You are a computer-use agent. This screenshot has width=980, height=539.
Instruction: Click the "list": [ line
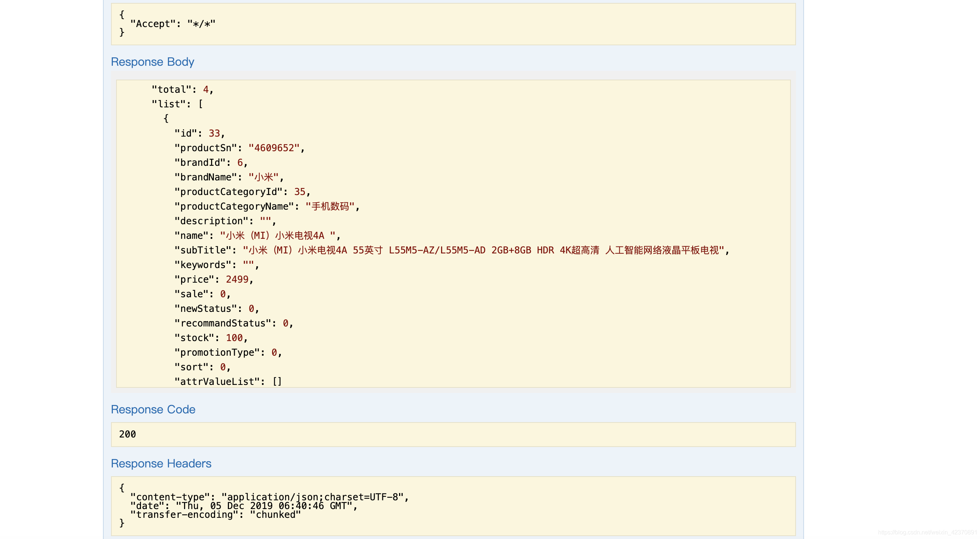pos(177,104)
